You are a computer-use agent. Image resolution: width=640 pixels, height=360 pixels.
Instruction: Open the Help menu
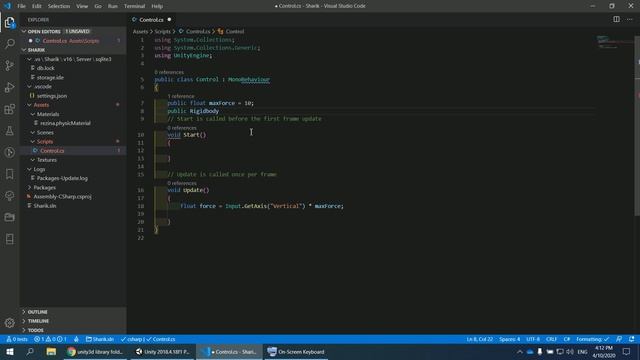157,6
